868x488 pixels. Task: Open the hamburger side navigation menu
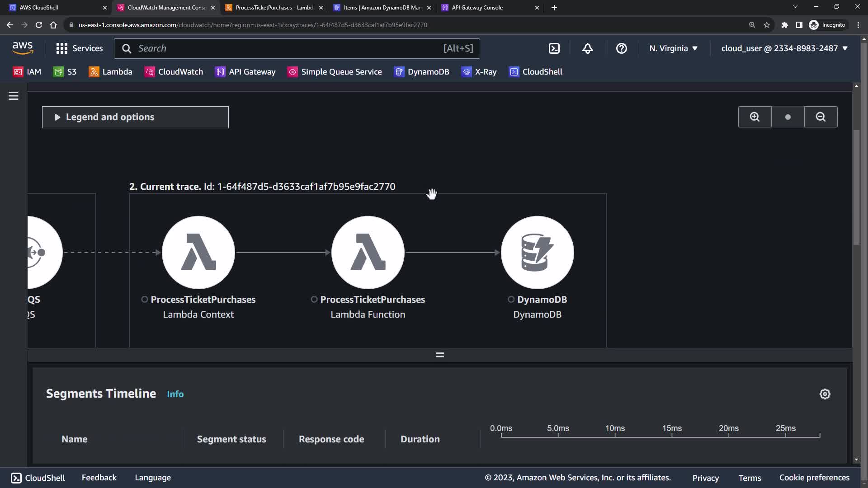14,96
